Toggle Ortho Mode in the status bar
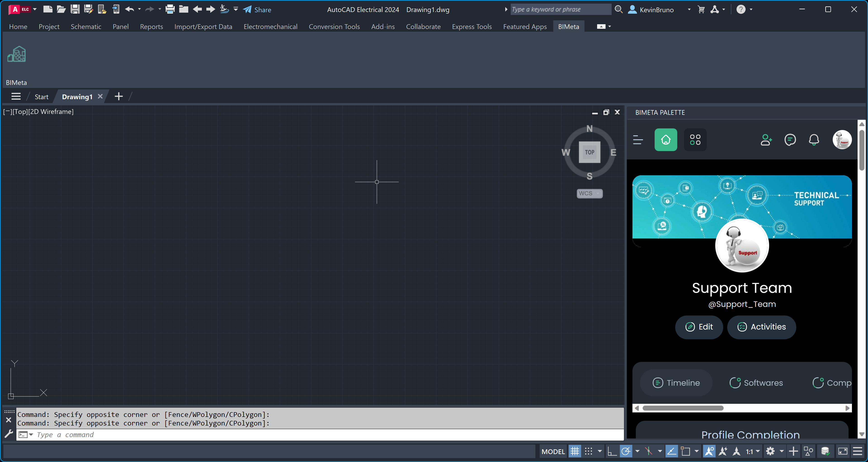This screenshot has width=868, height=462. coord(612,451)
